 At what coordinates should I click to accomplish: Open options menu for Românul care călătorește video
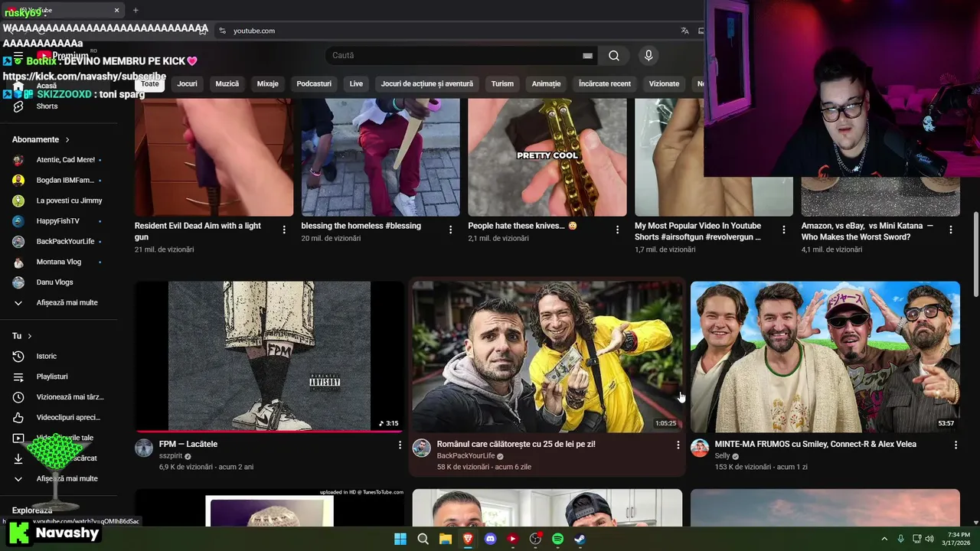click(678, 445)
